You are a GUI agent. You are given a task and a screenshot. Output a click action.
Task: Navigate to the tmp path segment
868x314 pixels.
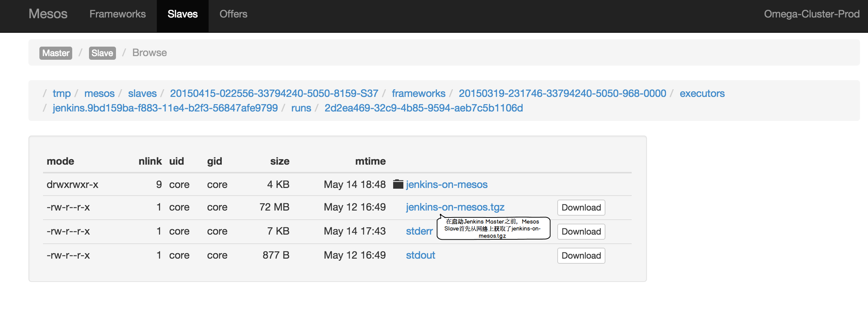(62, 94)
